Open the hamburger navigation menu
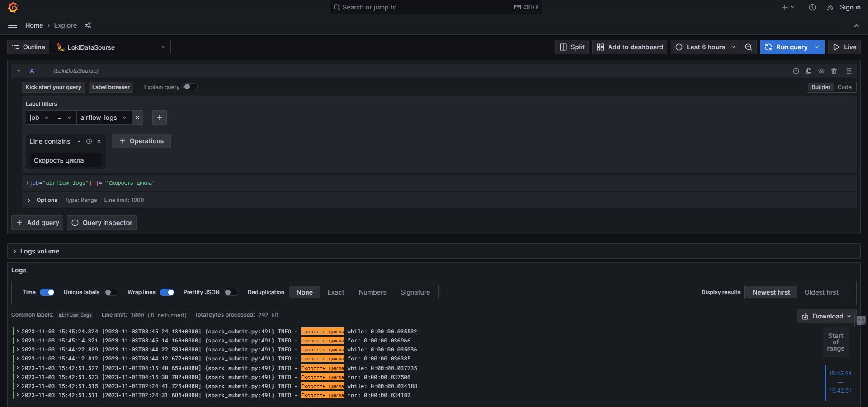Viewport: 868px width, 407px height. [13, 25]
